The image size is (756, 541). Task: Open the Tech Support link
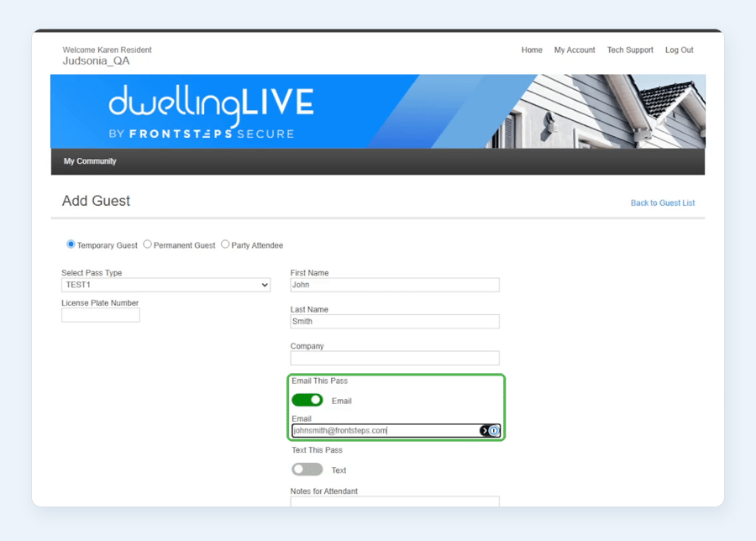630,50
